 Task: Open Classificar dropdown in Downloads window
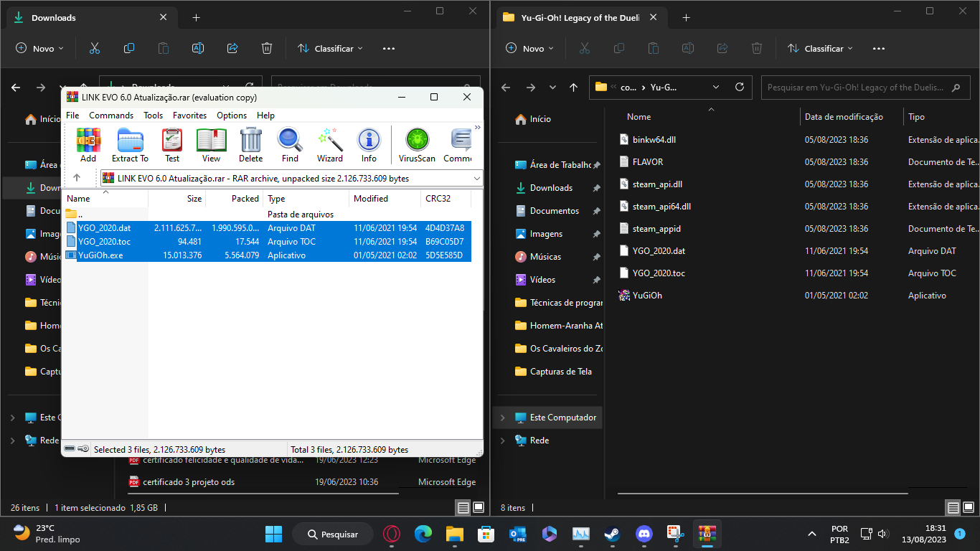click(x=330, y=49)
